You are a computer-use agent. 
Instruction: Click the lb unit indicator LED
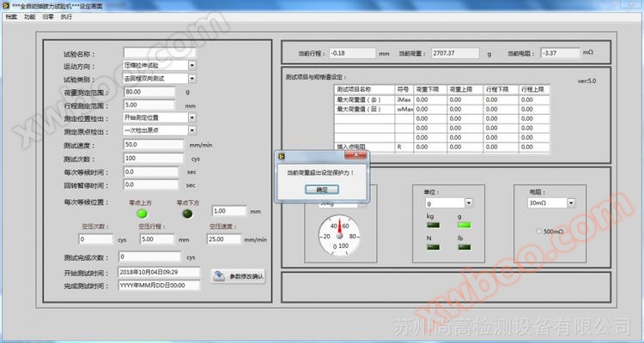pos(465,249)
